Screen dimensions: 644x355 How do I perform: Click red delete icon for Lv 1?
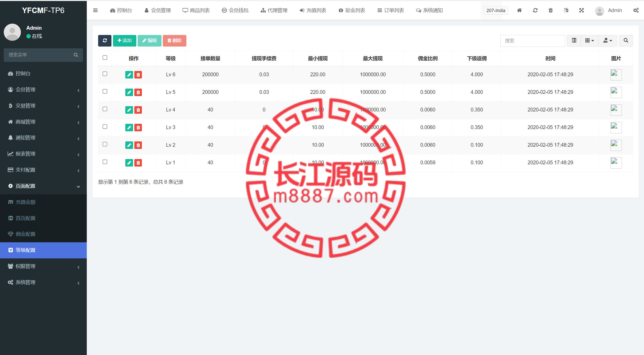coord(138,163)
